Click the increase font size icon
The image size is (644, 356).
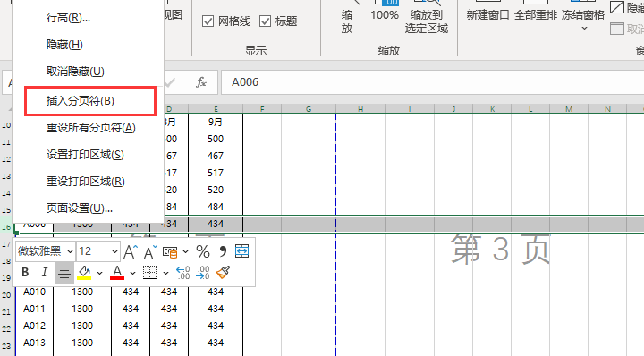(131, 251)
